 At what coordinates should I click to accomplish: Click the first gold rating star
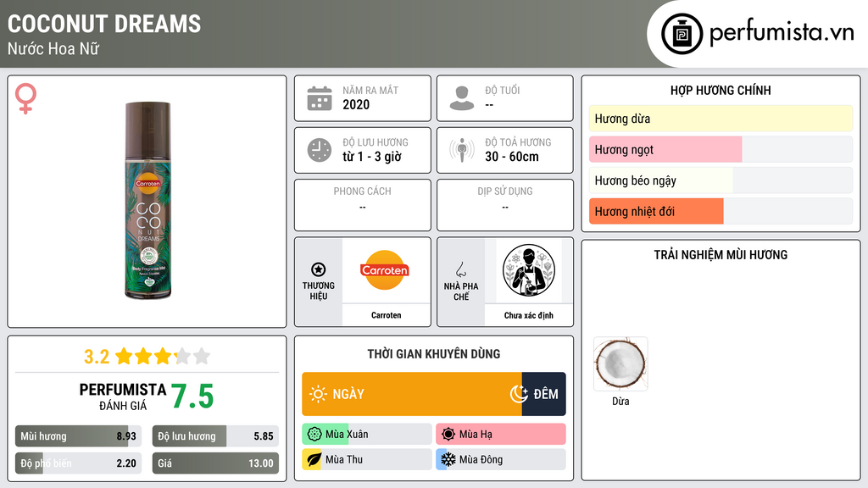[x=124, y=356]
